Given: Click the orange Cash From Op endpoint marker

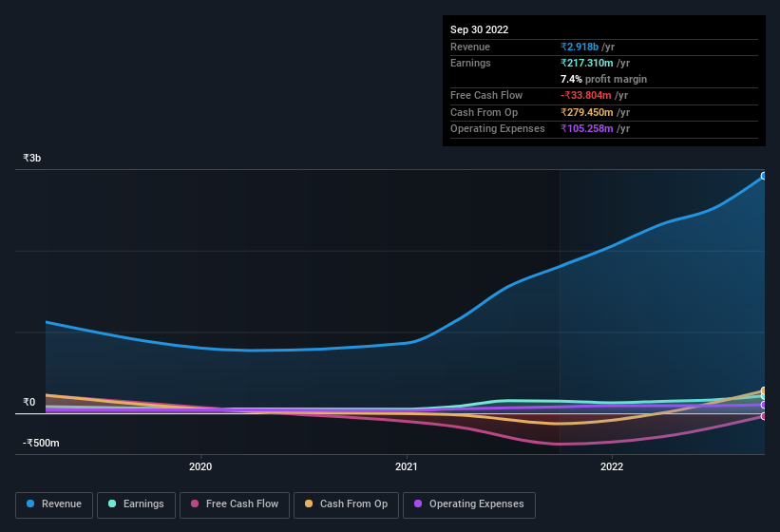Looking at the screenshot, I should tap(764, 390).
